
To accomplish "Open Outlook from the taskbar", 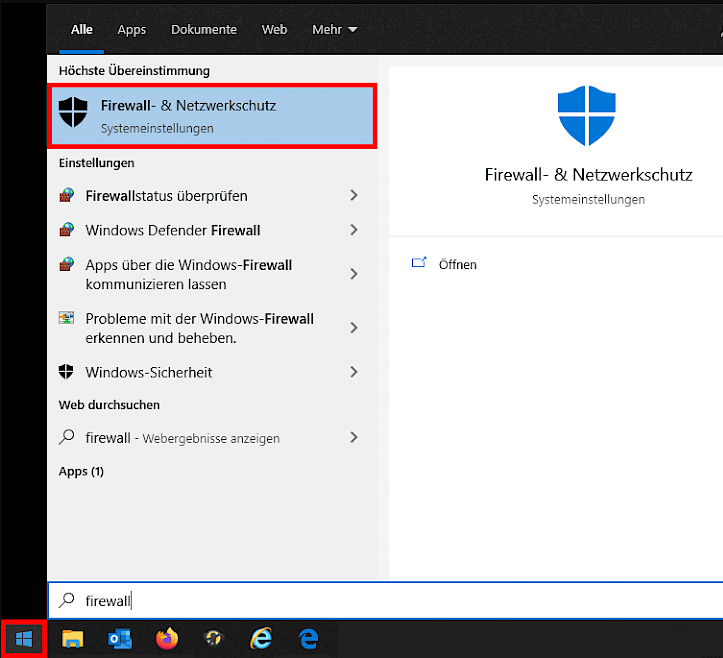I will (120, 639).
